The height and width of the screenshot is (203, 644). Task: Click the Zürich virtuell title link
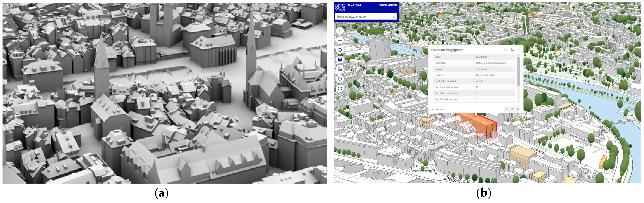[x=387, y=5]
